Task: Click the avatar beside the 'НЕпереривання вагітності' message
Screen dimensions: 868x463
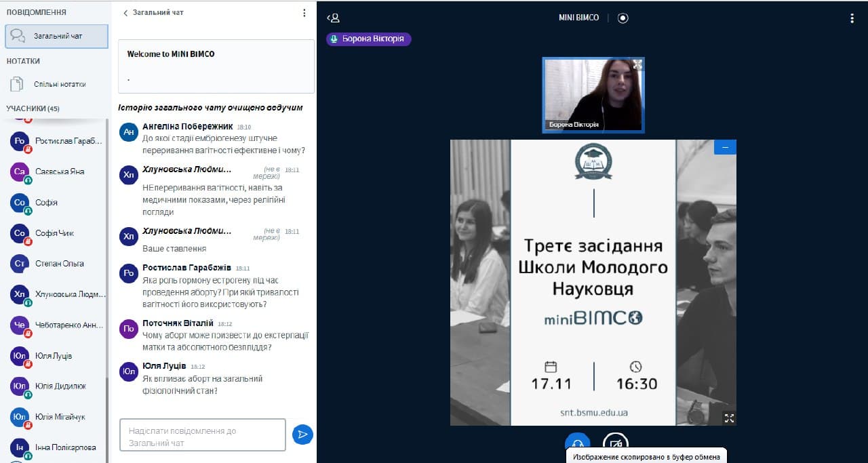Action: pyautogui.click(x=128, y=175)
